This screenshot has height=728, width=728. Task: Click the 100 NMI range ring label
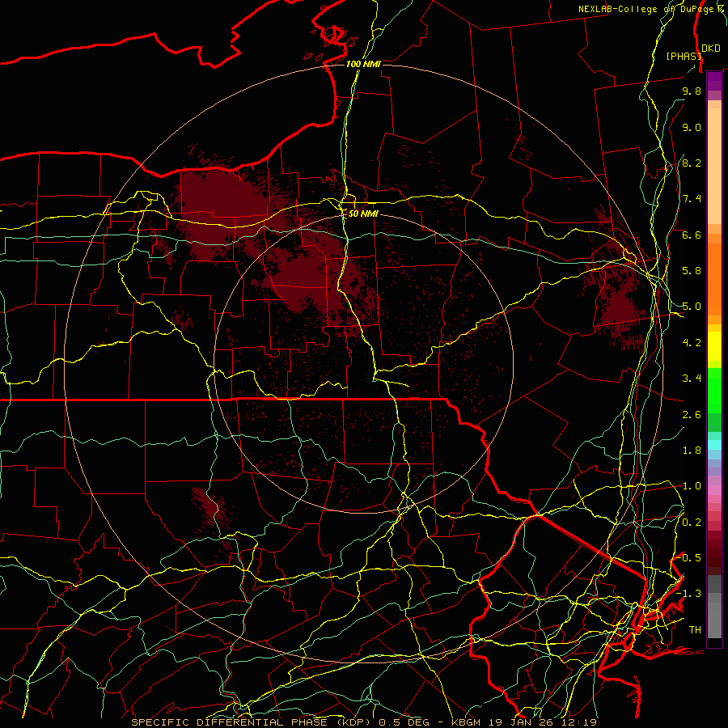pyautogui.click(x=363, y=64)
